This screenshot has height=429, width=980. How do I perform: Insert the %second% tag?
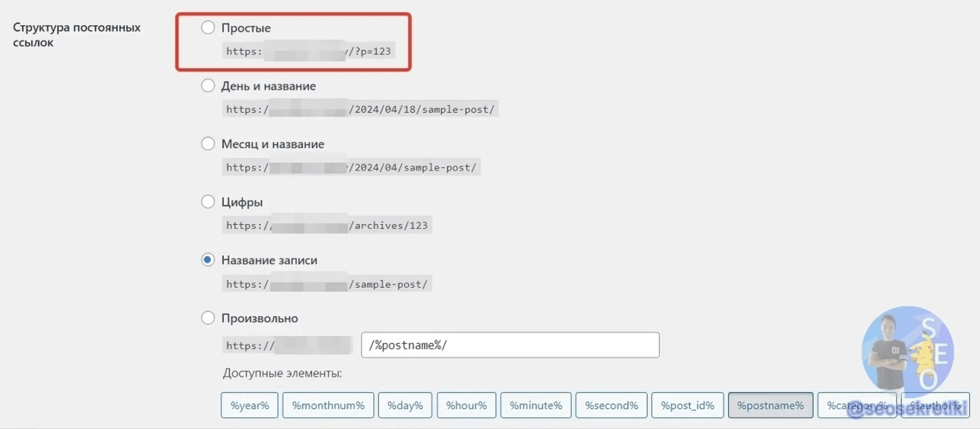(611, 405)
